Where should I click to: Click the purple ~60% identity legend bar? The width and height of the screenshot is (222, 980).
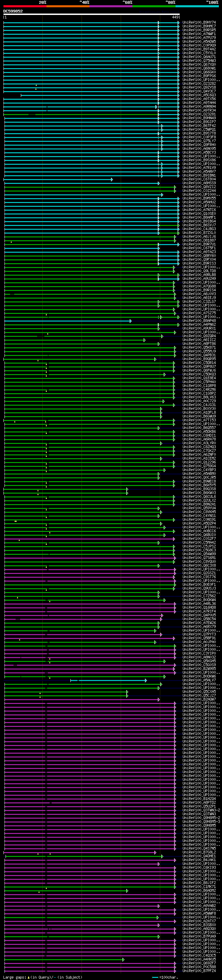tap(111, 6)
